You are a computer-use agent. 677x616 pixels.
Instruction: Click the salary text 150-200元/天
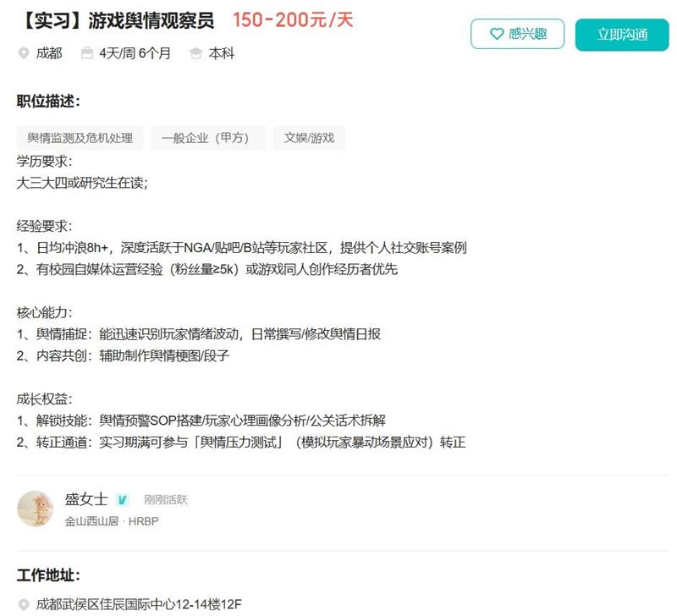click(x=293, y=20)
